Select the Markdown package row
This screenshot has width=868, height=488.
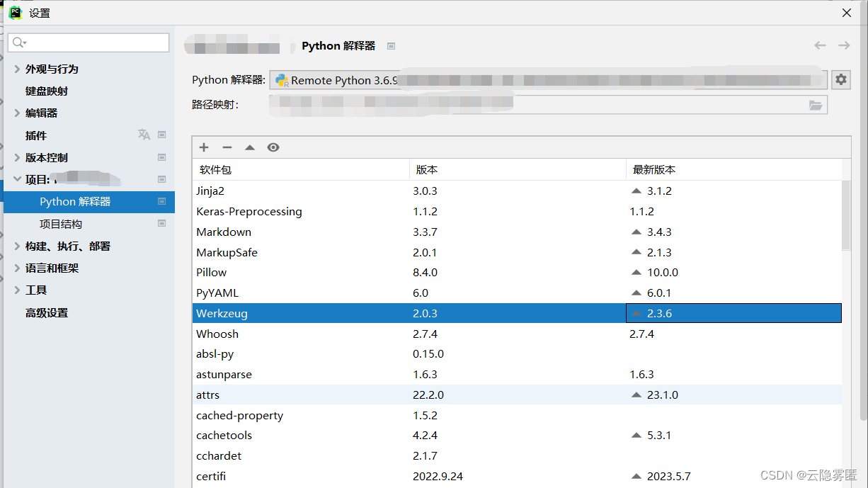[x=517, y=232]
